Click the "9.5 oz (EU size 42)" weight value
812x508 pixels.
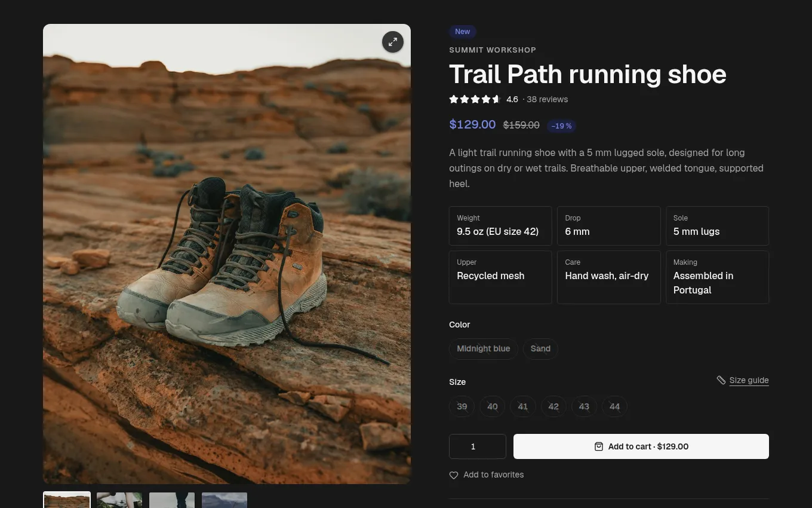498,231
